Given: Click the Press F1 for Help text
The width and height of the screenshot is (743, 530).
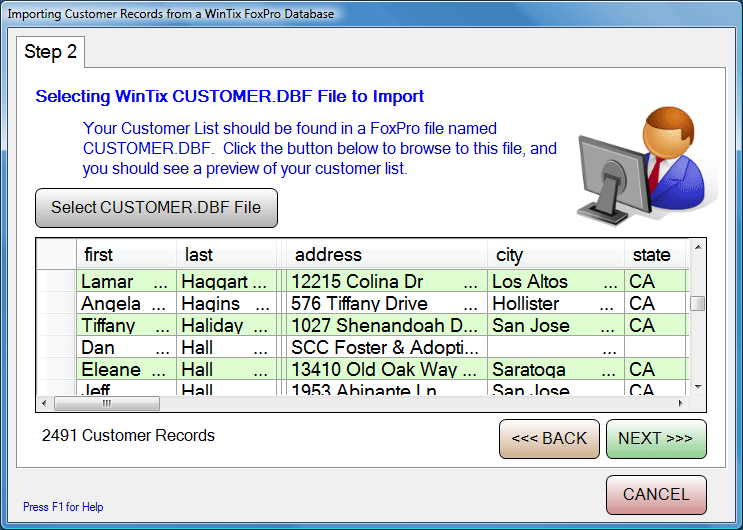Looking at the screenshot, I should [x=63, y=507].
